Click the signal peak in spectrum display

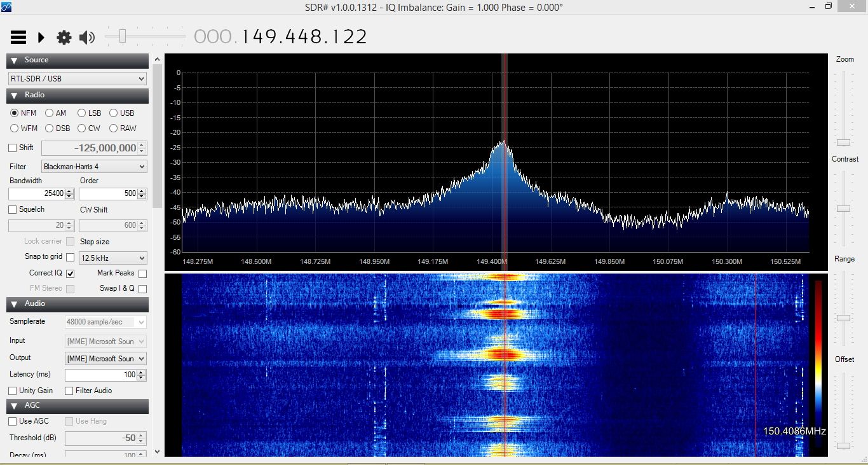[x=504, y=144]
